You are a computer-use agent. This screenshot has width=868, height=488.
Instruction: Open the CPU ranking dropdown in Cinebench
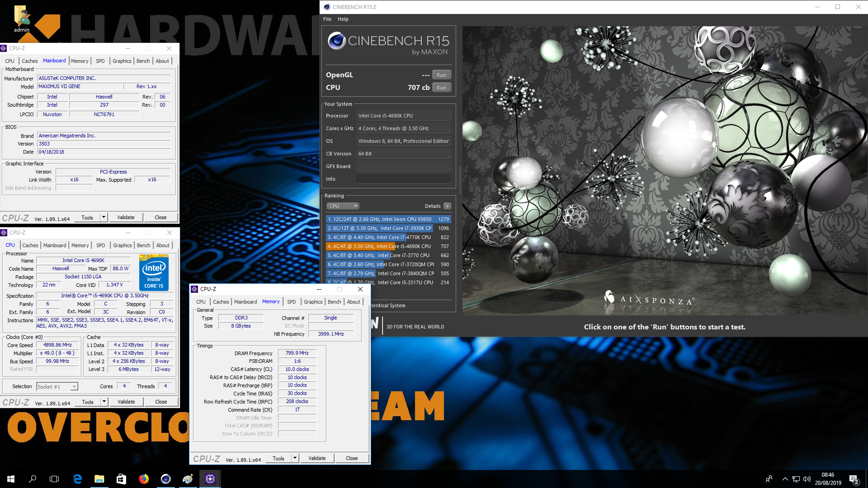(343, 206)
